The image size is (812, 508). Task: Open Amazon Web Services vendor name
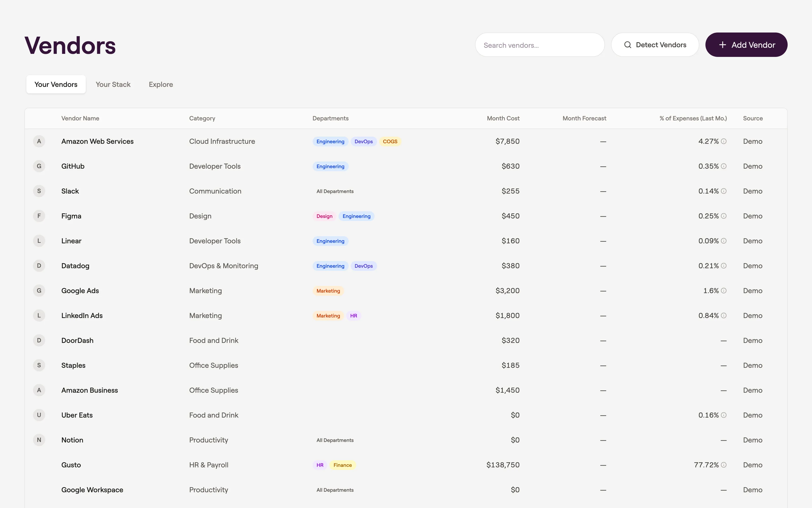(97, 141)
